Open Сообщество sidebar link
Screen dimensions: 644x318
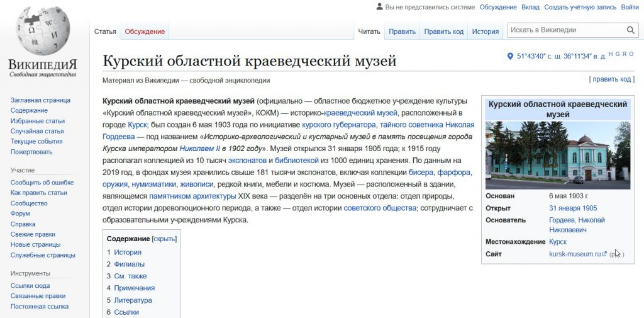(29, 203)
